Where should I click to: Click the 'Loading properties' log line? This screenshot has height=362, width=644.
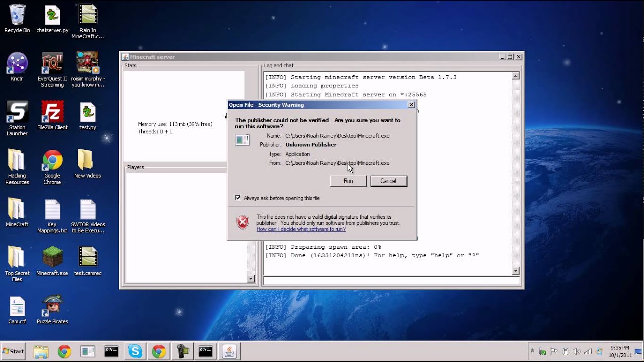coord(312,86)
